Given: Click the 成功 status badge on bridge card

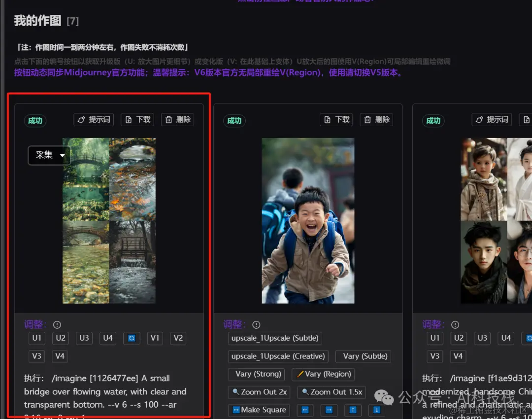Looking at the screenshot, I should pos(35,121).
